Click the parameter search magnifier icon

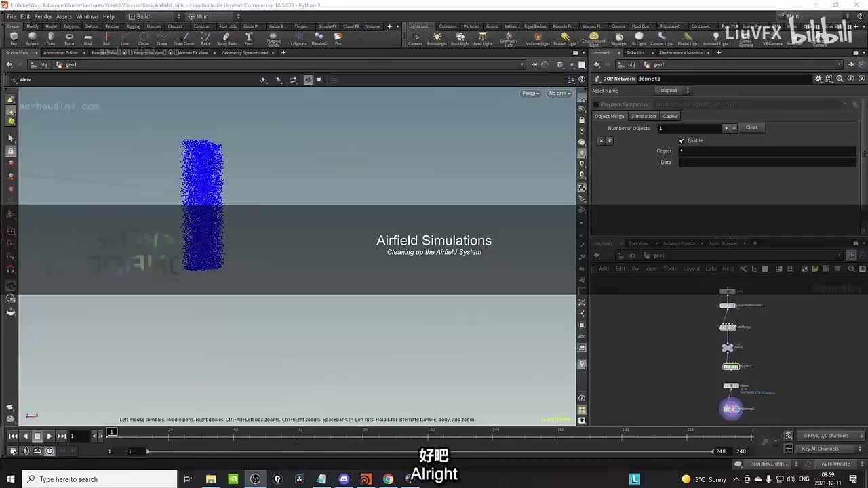coord(840,79)
